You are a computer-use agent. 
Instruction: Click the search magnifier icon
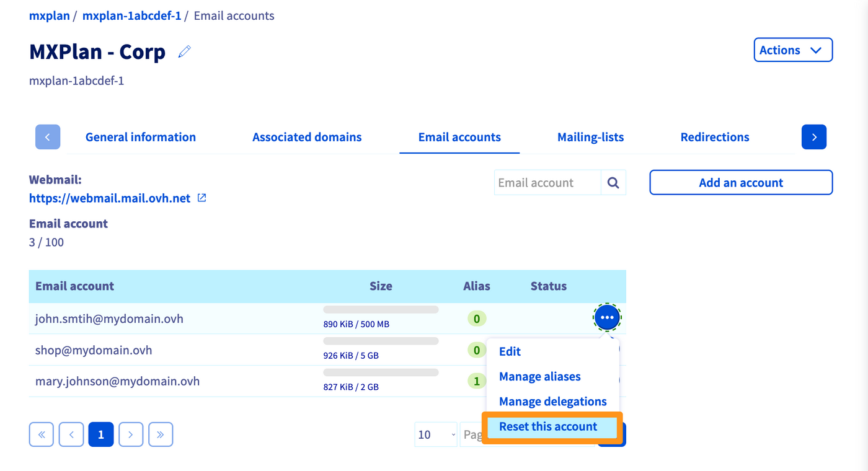(x=613, y=183)
